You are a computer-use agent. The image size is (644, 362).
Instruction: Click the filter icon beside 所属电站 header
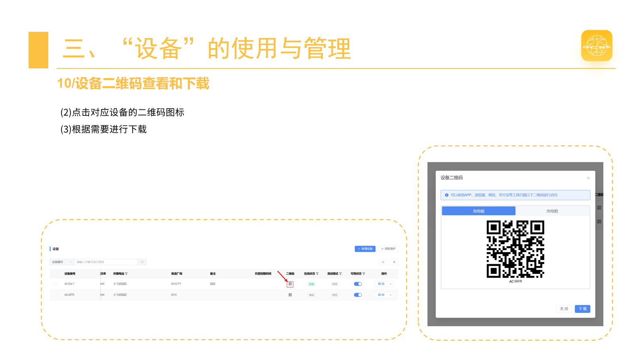point(126,274)
